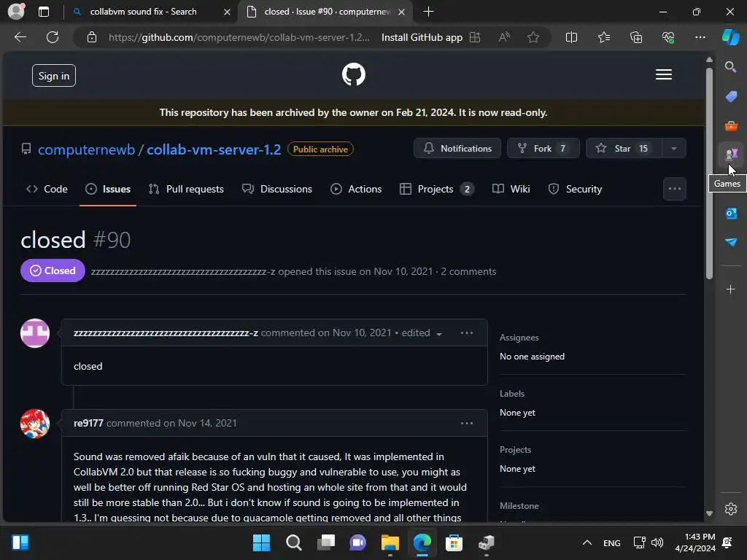
Task: Click the Notifications button
Action: coord(457,148)
